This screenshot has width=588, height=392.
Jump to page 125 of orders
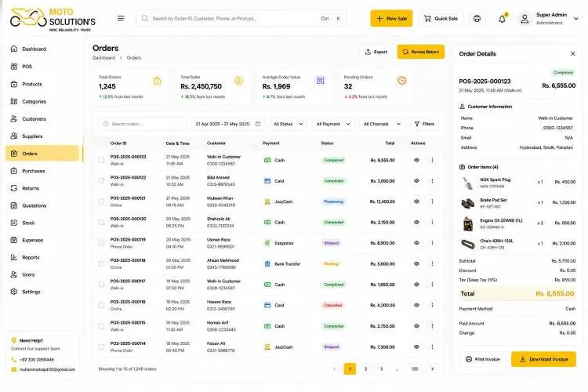415,368
